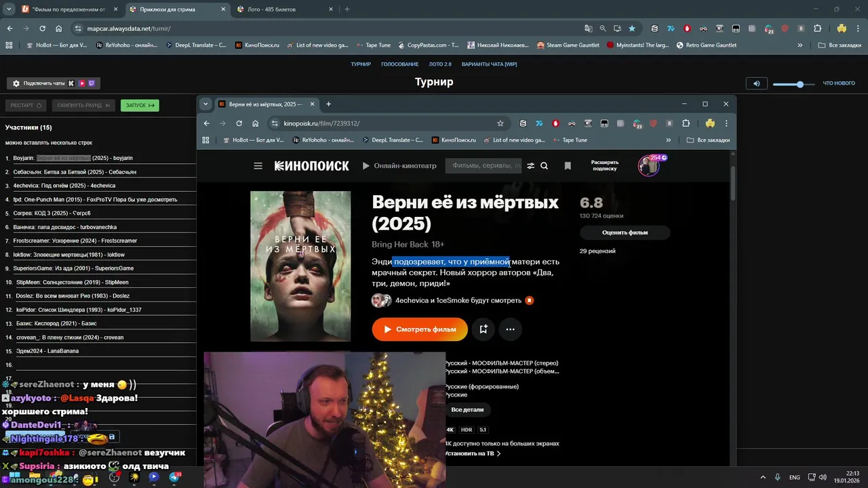Image resolution: width=868 pixels, height=488 pixels.
Task: Reload the kinopoisk.ru page
Action: pyautogui.click(x=239, y=123)
